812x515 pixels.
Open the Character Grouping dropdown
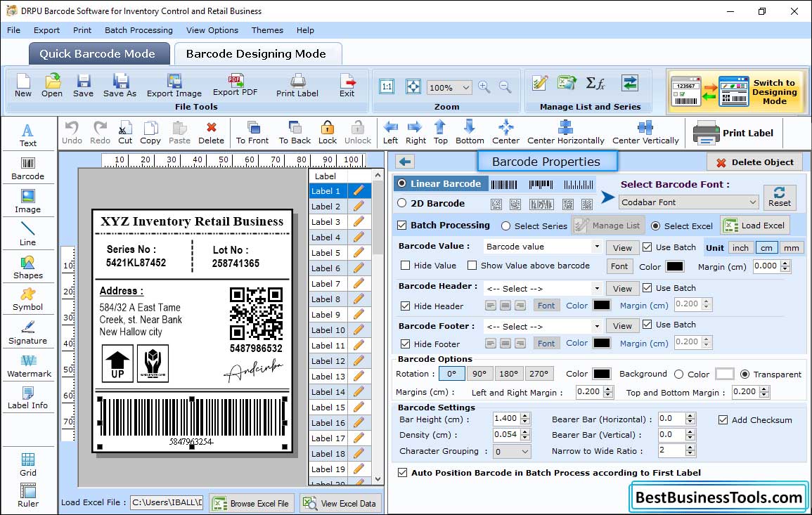point(512,451)
